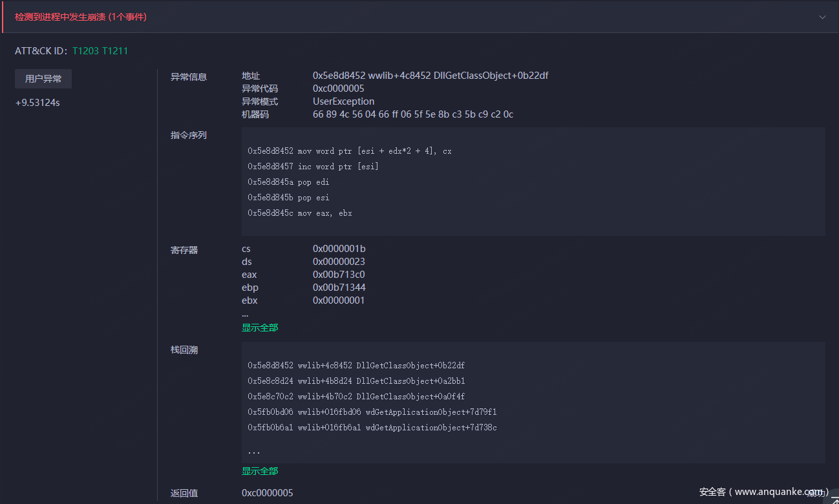Click the eax register value 0x00b713c0
Screen dimensions: 839x504
coord(339,275)
